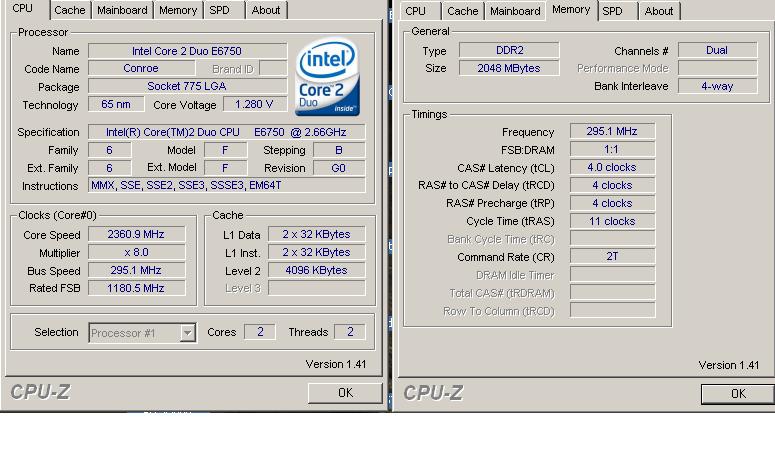Click the Cores count value '2'
This screenshot has width=775, height=450.
coord(260,331)
